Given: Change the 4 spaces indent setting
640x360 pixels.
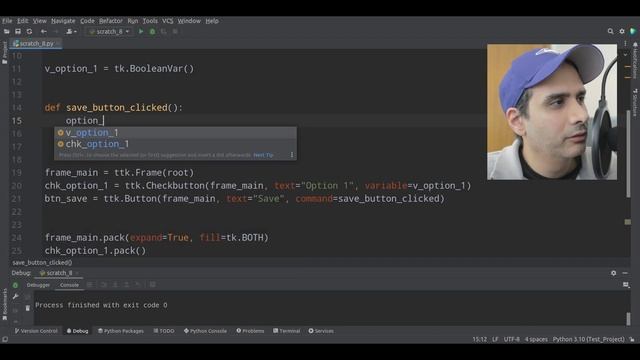Looking at the screenshot, I should pyautogui.click(x=536, y=340).
